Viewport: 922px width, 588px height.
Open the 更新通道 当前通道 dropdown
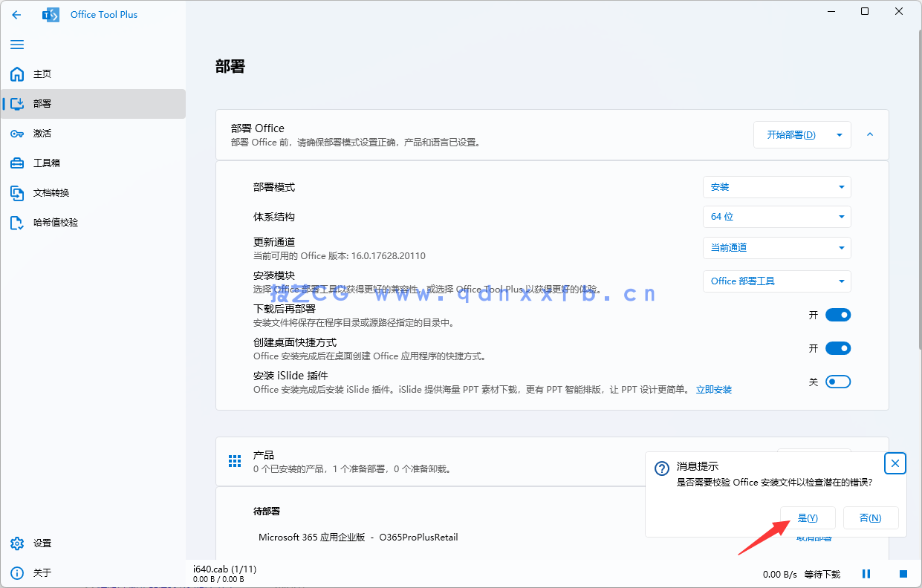776,247
